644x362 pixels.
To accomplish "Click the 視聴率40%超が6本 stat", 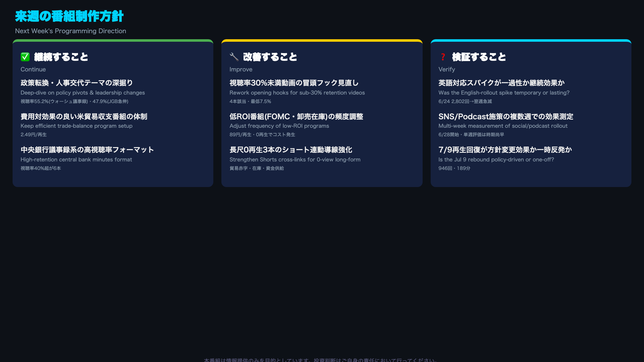I will click(x=41, y=168).
